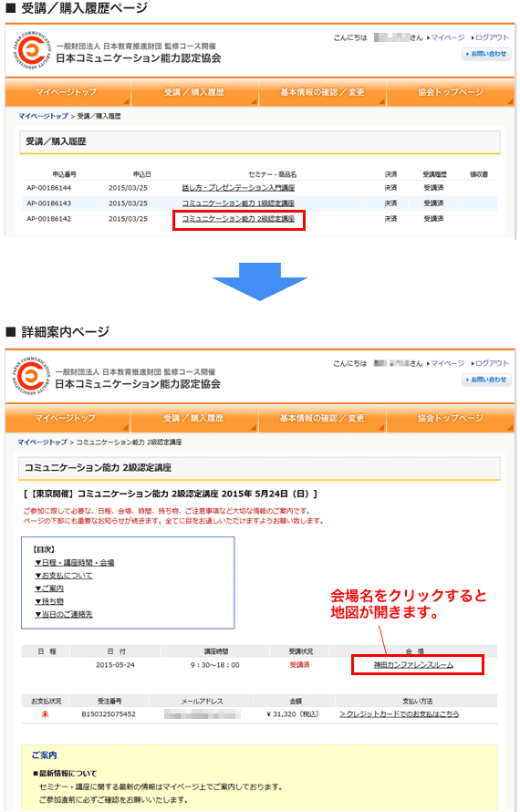Open マイページ link in the 受講/購入履歴 page header
The width and height of the screenshot is (520, 812).
(448, 37)
